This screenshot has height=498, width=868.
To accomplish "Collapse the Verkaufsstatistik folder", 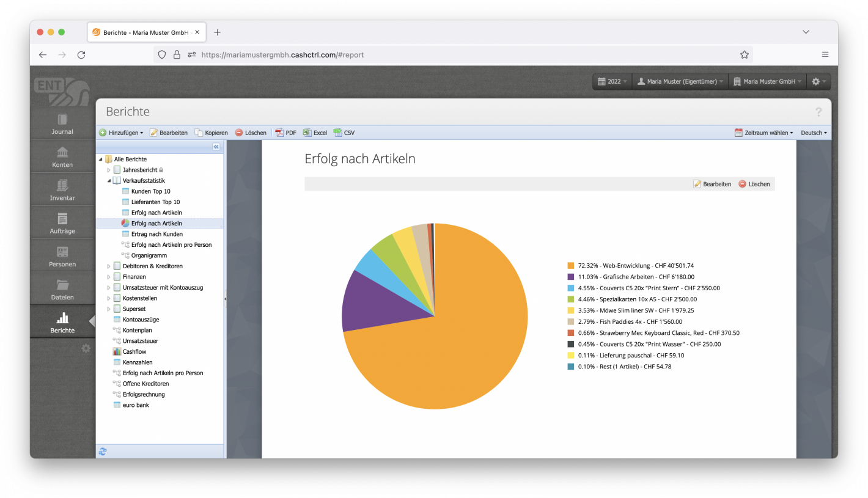I will [109, 181].
